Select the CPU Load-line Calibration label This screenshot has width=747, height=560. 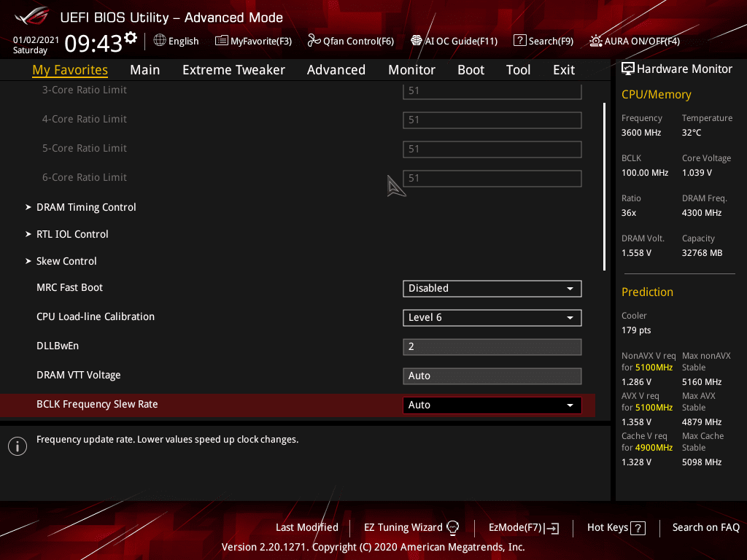(96, 316)
